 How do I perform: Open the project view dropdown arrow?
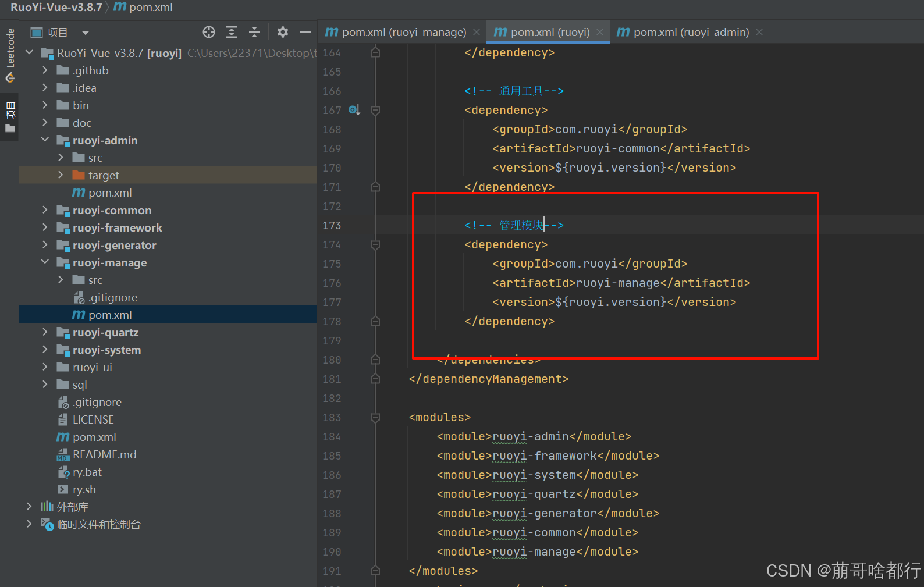tap(86, 33)
